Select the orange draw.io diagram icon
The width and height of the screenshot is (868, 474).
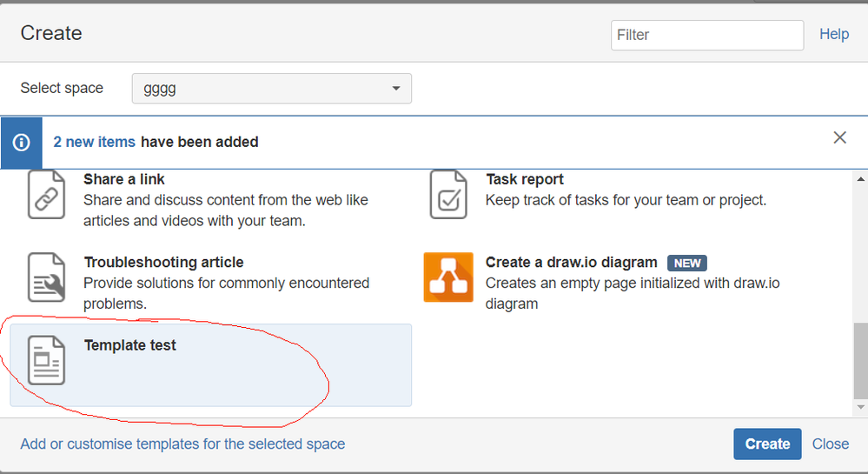click(x=448, y=277)
